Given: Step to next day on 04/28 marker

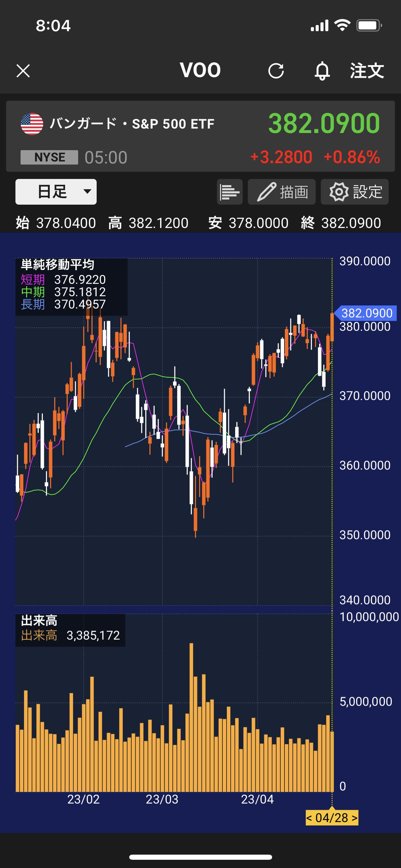Looking at the screenshot, I should pyautogui.click(x=354, y=818).
